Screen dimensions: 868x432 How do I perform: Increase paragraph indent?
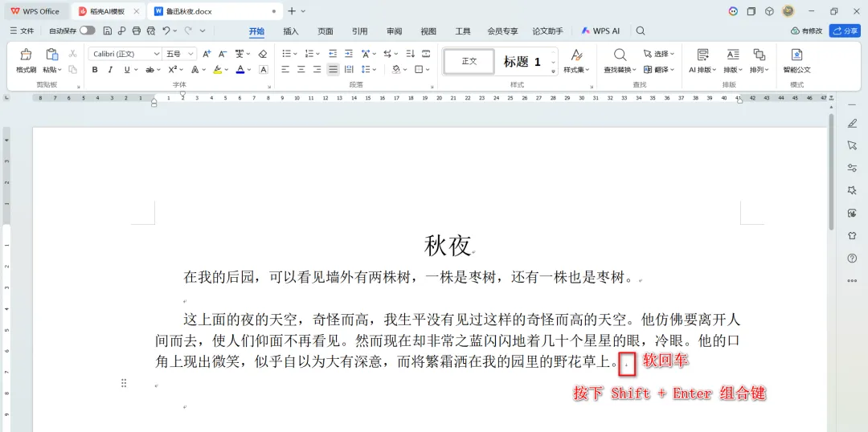(348, 54)
